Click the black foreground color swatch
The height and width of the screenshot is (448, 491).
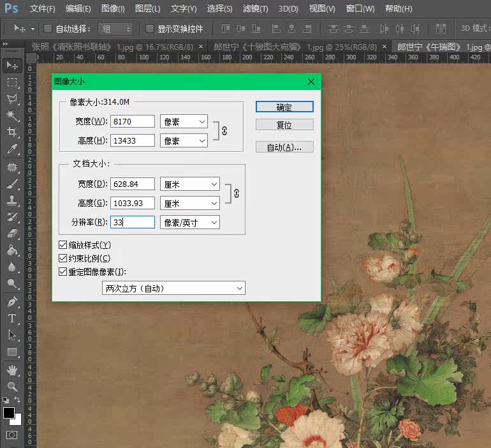point(9,413)
